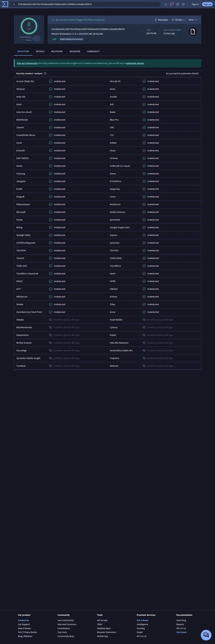Click the community score vote widget
This screenshot has width=215, height=644.
click(37, 38)
